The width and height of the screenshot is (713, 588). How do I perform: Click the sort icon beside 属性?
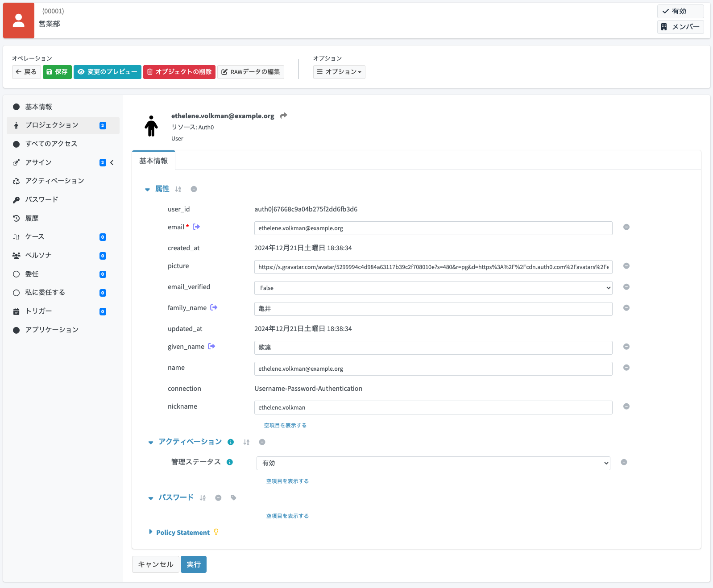click(178, 189)
